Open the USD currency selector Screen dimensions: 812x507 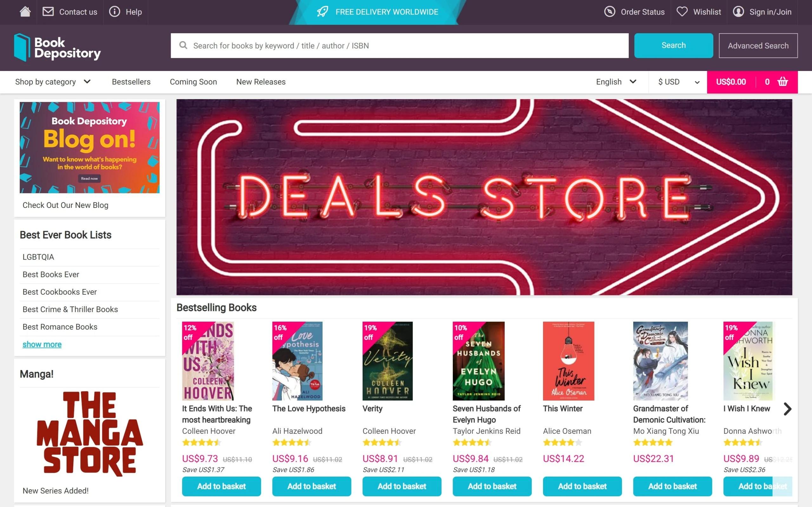pyautogui.click(x=678, y=82)
